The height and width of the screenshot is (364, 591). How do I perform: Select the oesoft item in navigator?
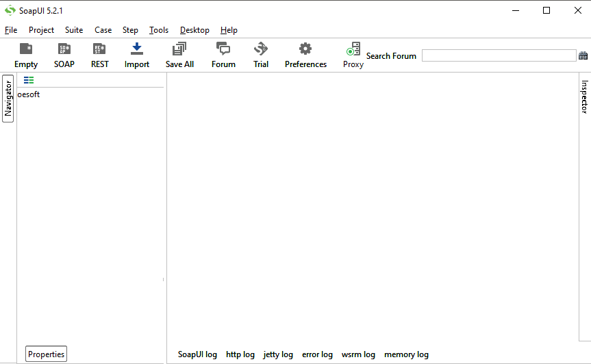(x=29, y=94)
